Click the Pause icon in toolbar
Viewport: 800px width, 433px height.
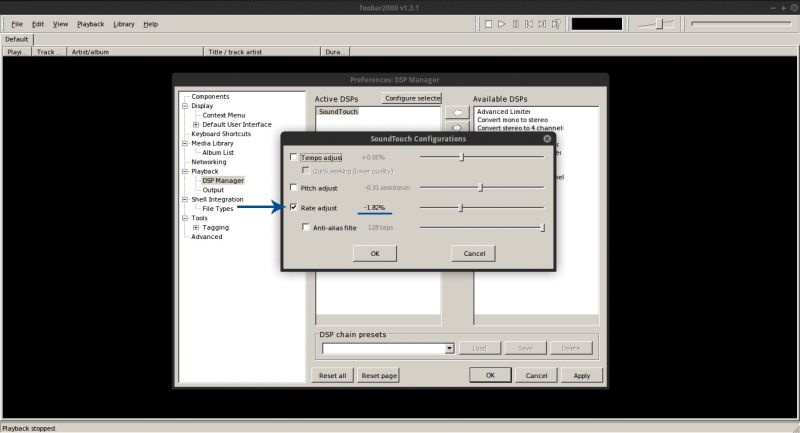click(515, 24)
